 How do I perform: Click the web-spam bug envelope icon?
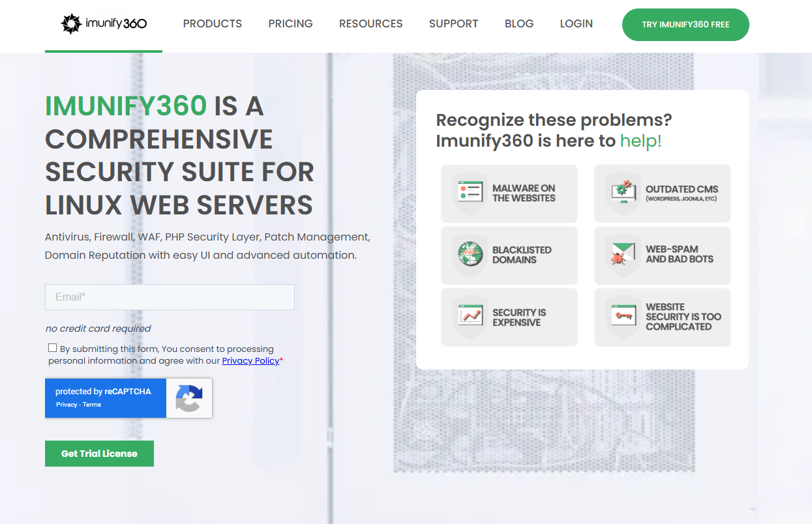click(623, 255)
